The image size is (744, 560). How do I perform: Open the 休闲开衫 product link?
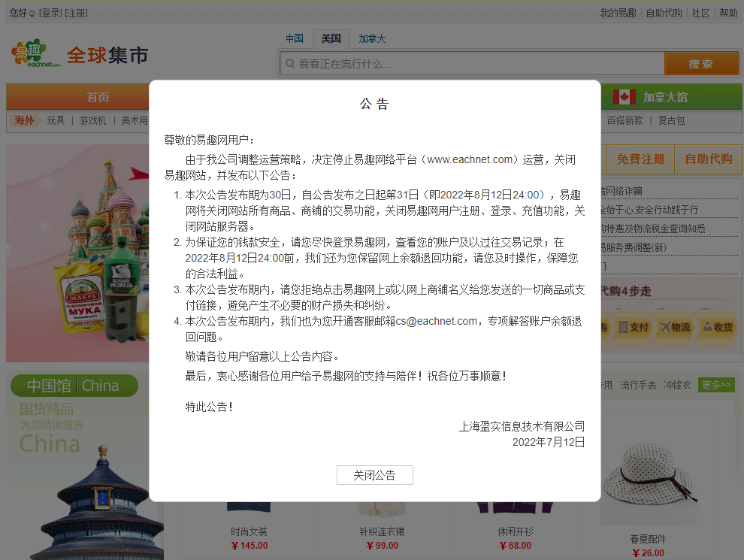point(514,531)
